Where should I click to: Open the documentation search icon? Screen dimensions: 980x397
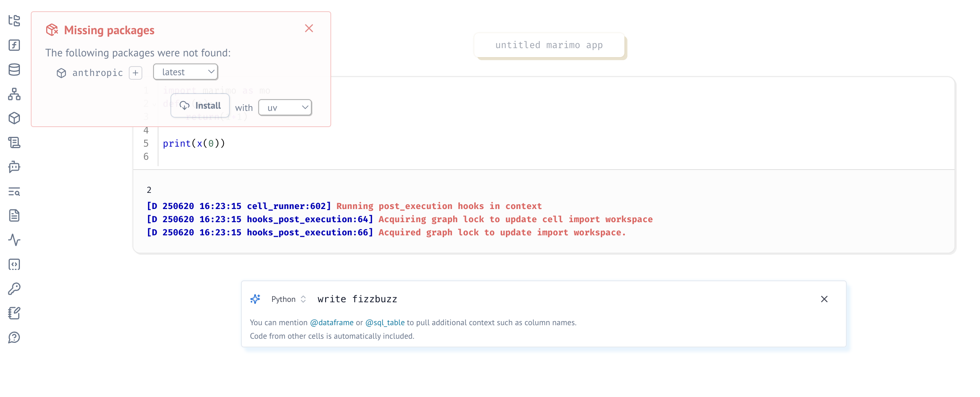click(x=14, y=191)
